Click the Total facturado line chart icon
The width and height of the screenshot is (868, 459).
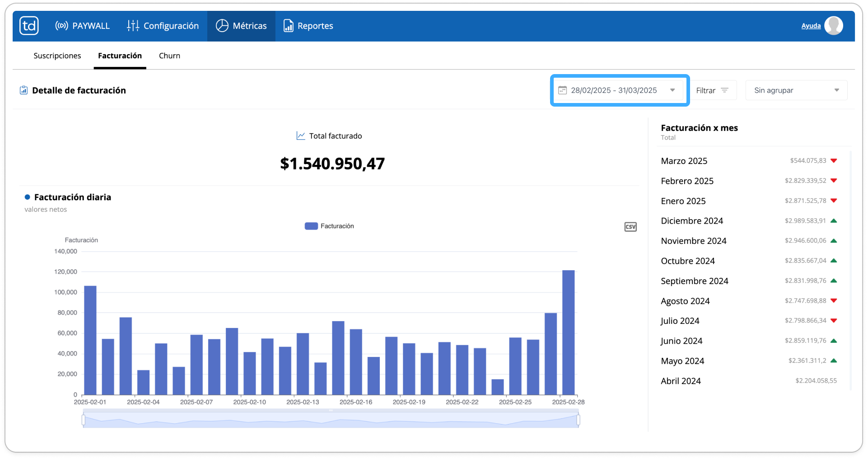301,136
